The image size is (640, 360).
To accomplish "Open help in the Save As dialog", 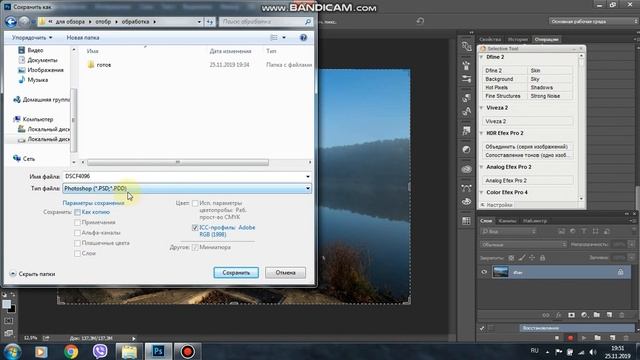I will (x=303, y=38).
